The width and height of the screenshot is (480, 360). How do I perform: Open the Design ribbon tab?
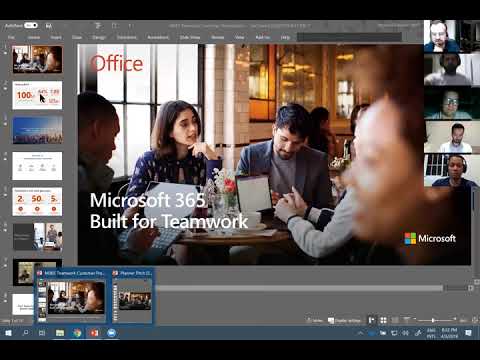click(x=99, y=37)
